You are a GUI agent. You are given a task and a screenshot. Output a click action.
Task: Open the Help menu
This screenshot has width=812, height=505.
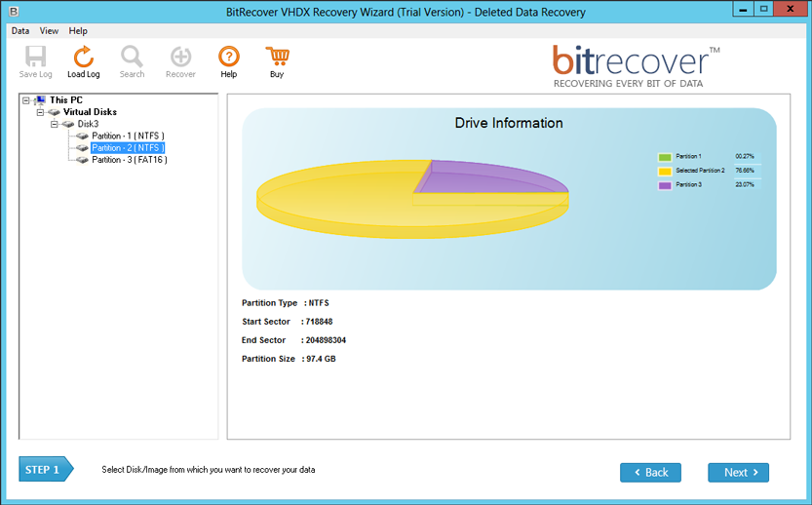78,30
